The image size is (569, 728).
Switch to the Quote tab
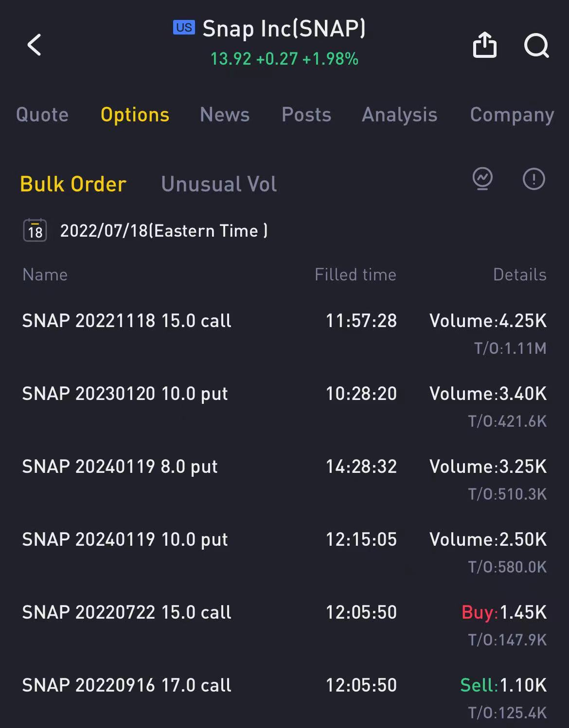42,115
